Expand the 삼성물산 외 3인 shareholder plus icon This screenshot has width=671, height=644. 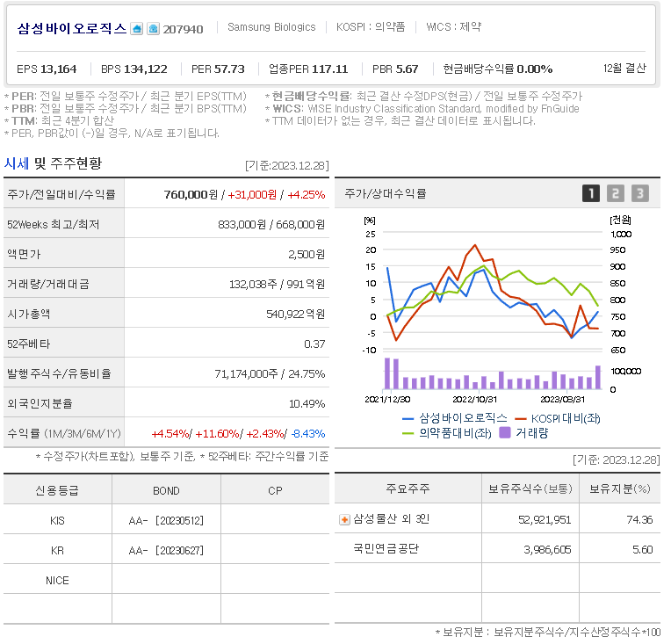[344, 520]
